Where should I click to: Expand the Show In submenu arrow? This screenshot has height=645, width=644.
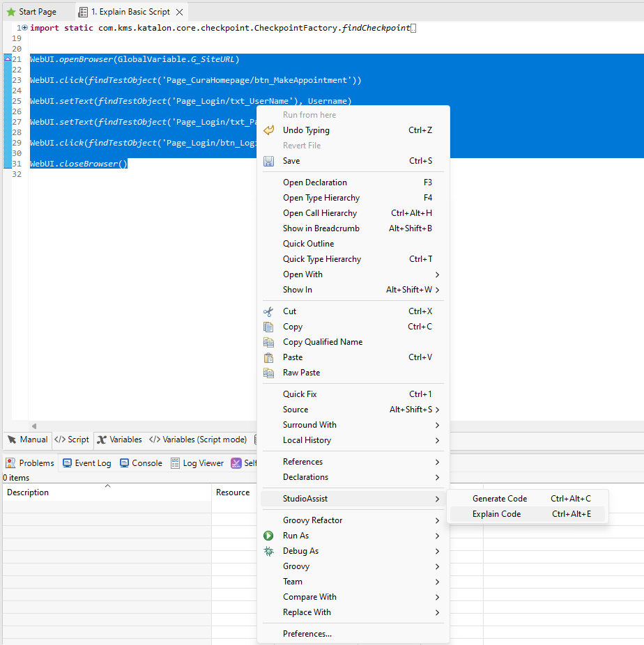pyautogui.click(x=438, y=290)
